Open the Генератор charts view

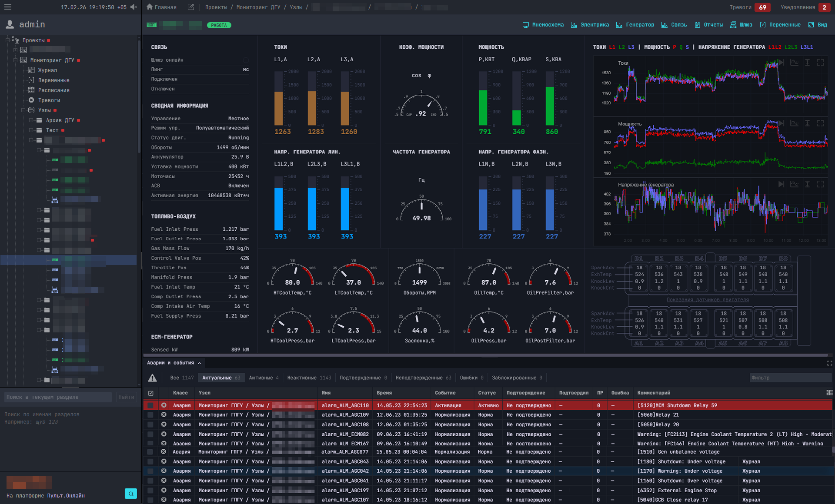pyautogui.click(x=639, y=25)
